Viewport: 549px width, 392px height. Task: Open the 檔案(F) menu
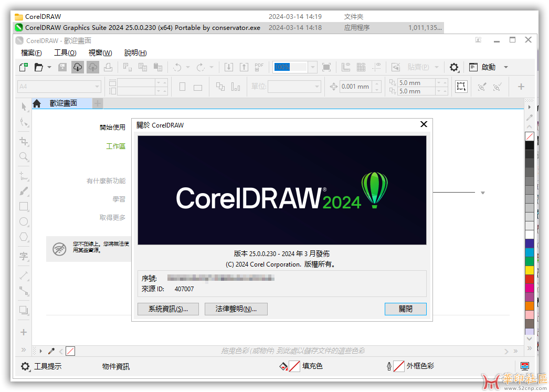point(31,53)
